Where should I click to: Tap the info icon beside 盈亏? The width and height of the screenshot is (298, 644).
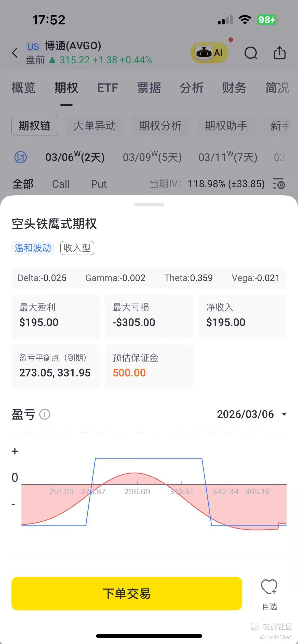coord(45,414)
